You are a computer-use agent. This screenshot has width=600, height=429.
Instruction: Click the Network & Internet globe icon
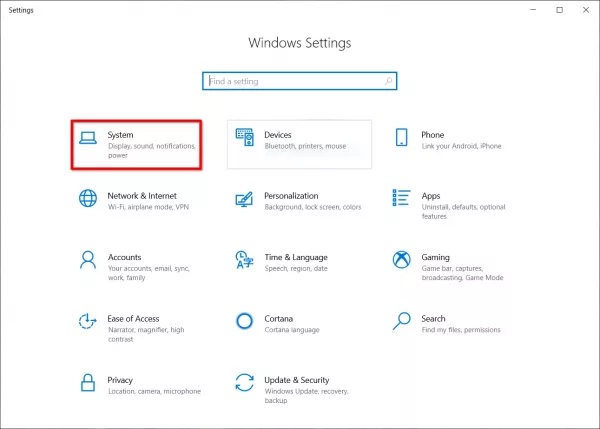pyautogui.click(x=88, y=198)
